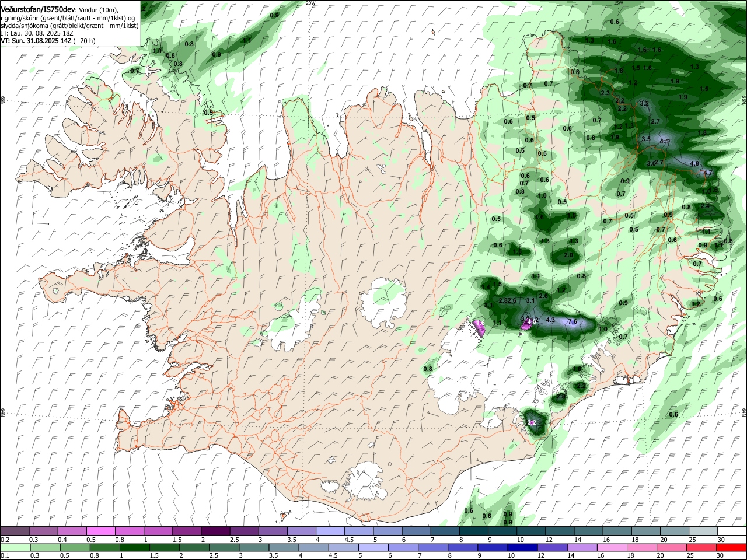Click the pink hatched snowfall patch labeled 1.6
Viewport: 747px width, 560px height.
[x=479, y=328]
